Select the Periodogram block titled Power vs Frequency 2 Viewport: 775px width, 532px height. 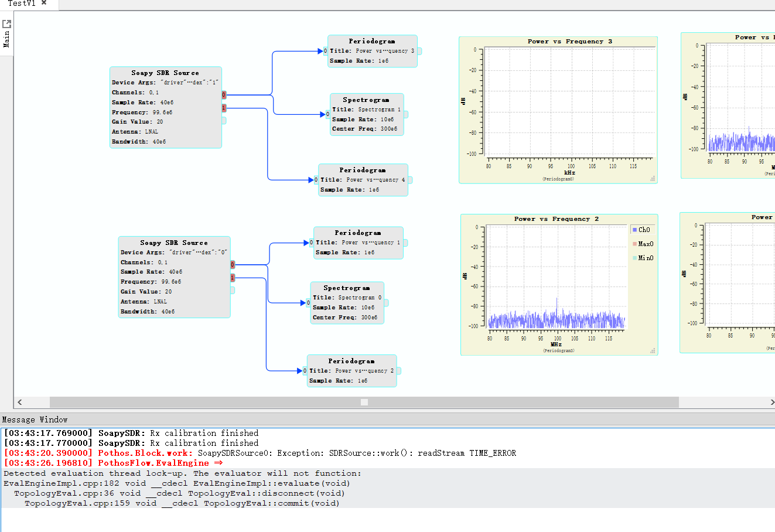(x=351, y=371)
